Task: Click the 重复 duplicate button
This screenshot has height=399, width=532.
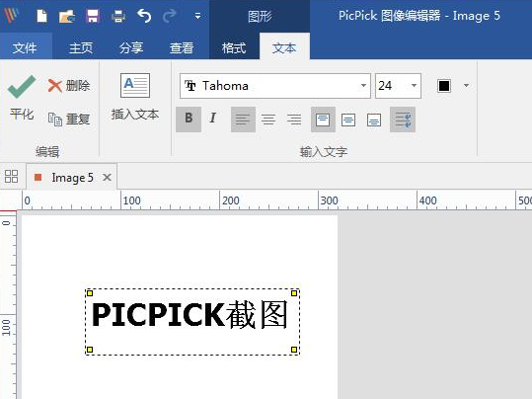Action: [x=69, y=119]
